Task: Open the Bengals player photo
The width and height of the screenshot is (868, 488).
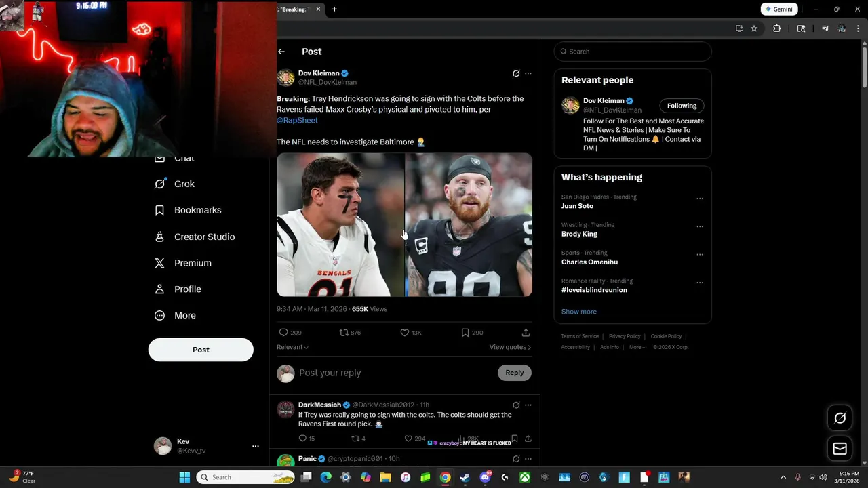Action: coord(340,225)
